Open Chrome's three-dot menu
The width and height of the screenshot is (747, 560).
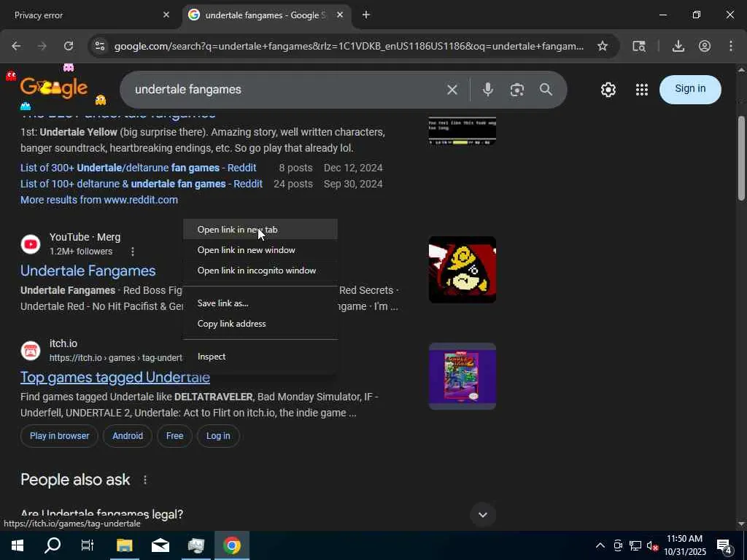[x=731, y=46]
